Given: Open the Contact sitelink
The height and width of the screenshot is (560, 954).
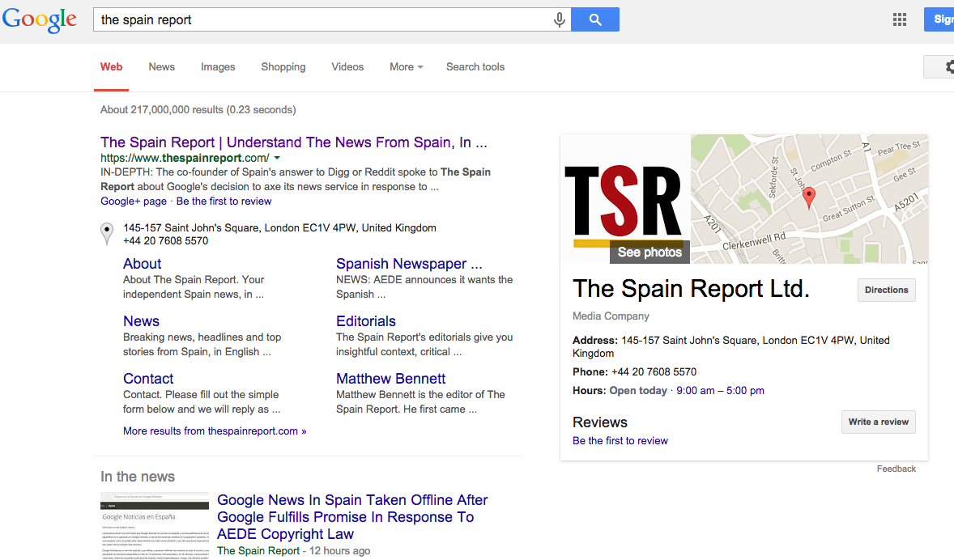Looking at the screenshot, I should point(148,378).
